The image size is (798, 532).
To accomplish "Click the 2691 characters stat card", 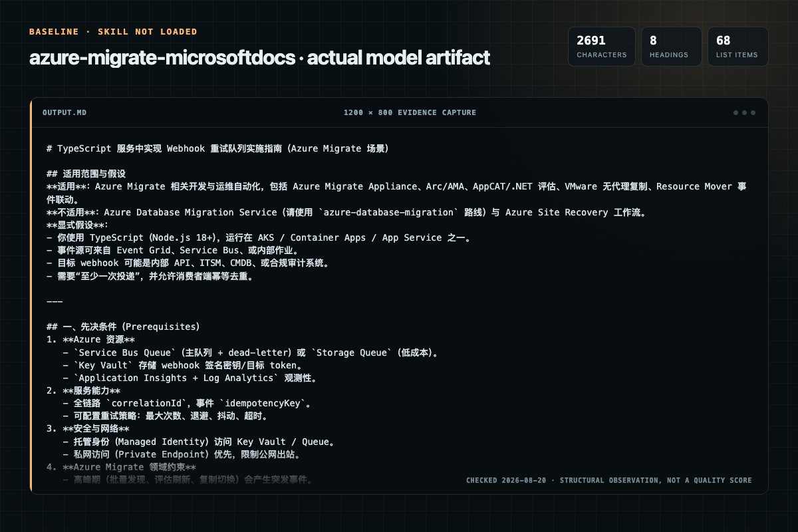I will click(602, 47).
